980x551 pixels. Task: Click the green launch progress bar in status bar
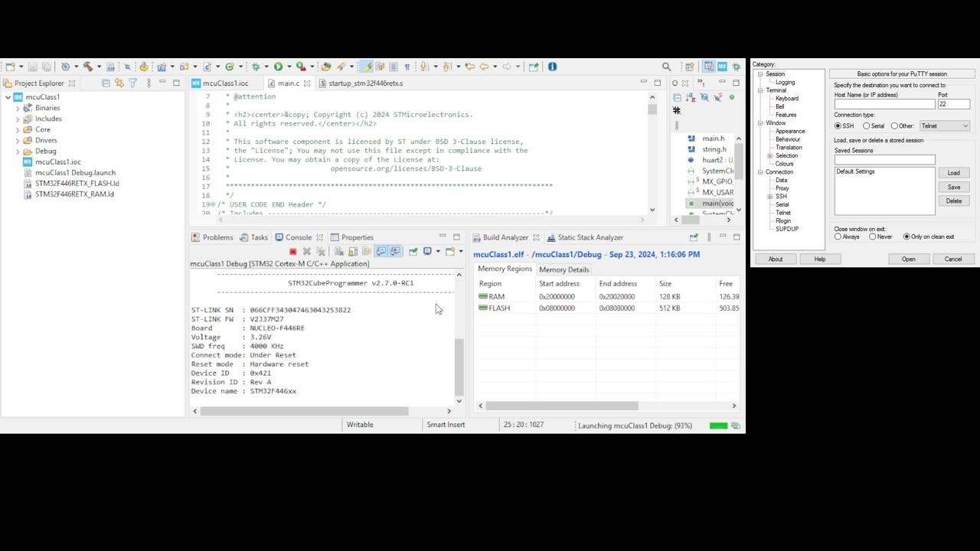[x=718, y=425]
